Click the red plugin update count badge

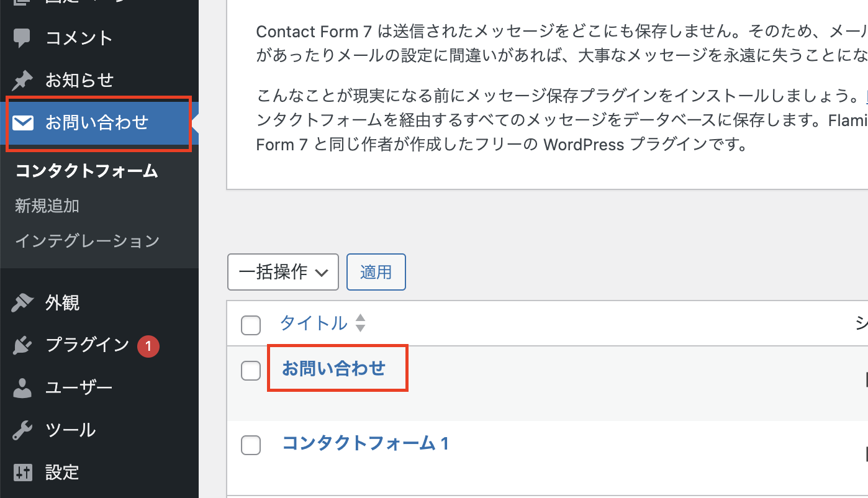tap(148, 346)
